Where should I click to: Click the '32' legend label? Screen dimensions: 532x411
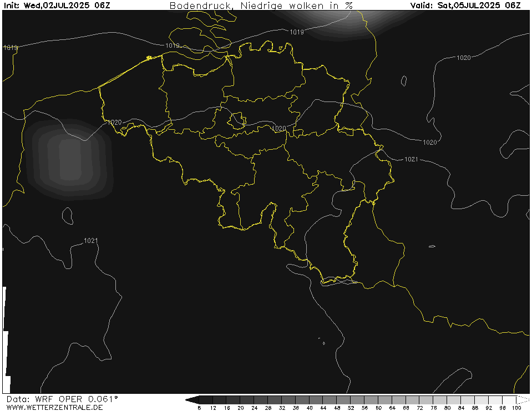pyautogui.click(x=282, y=408)
